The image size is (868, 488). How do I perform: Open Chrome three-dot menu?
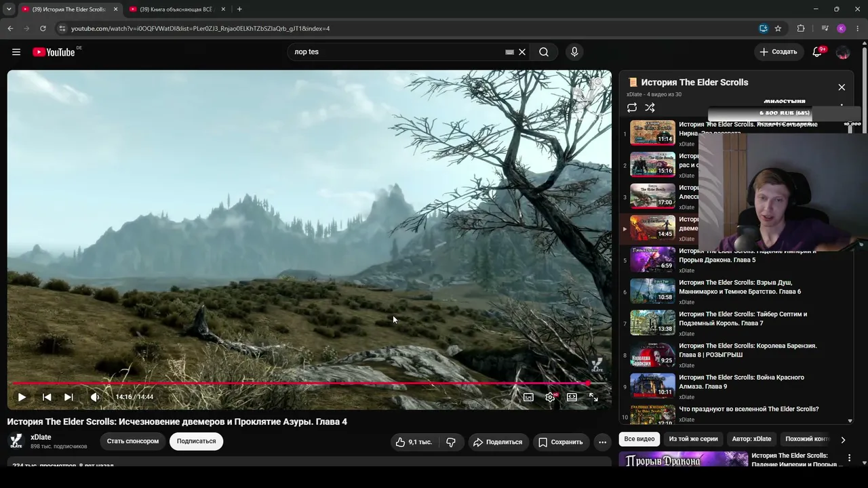click(858, 28)
